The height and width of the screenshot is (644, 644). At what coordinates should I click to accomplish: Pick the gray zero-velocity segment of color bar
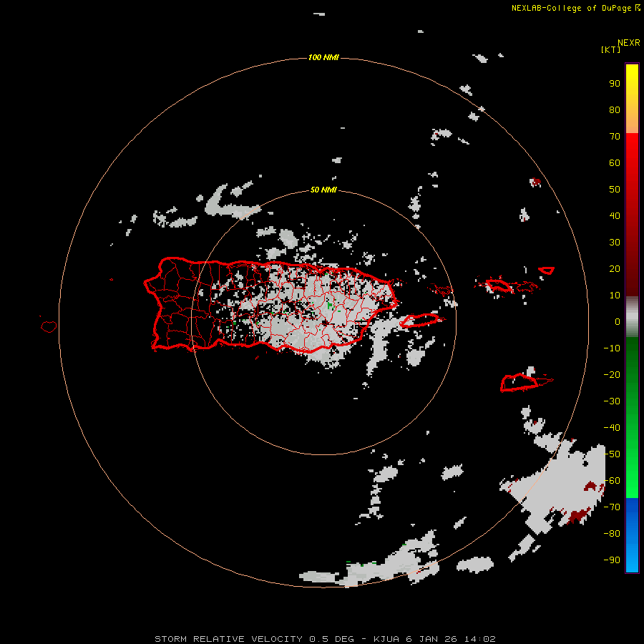click(632, 318)
